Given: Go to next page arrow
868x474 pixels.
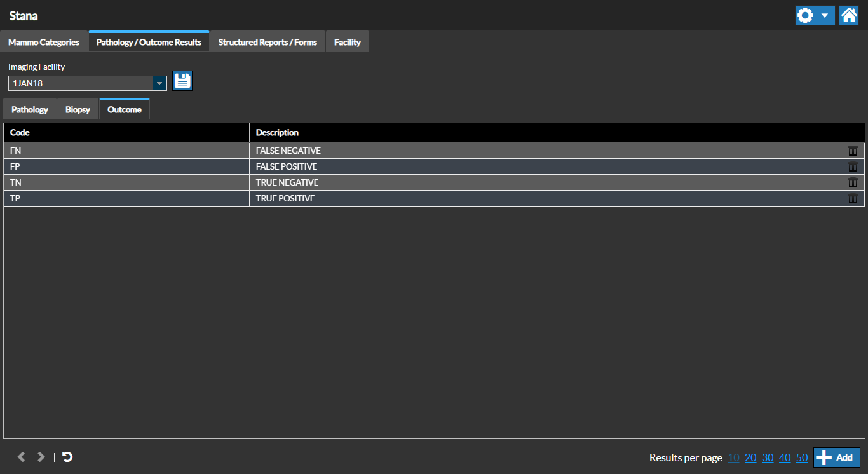Looking at the screenshot, I should coord(41,457).
